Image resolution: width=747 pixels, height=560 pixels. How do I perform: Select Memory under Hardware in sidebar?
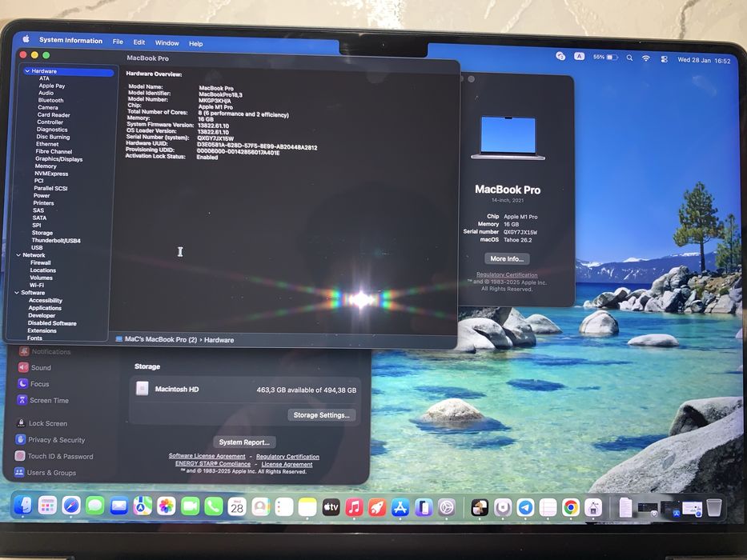[x=46, y=166]
